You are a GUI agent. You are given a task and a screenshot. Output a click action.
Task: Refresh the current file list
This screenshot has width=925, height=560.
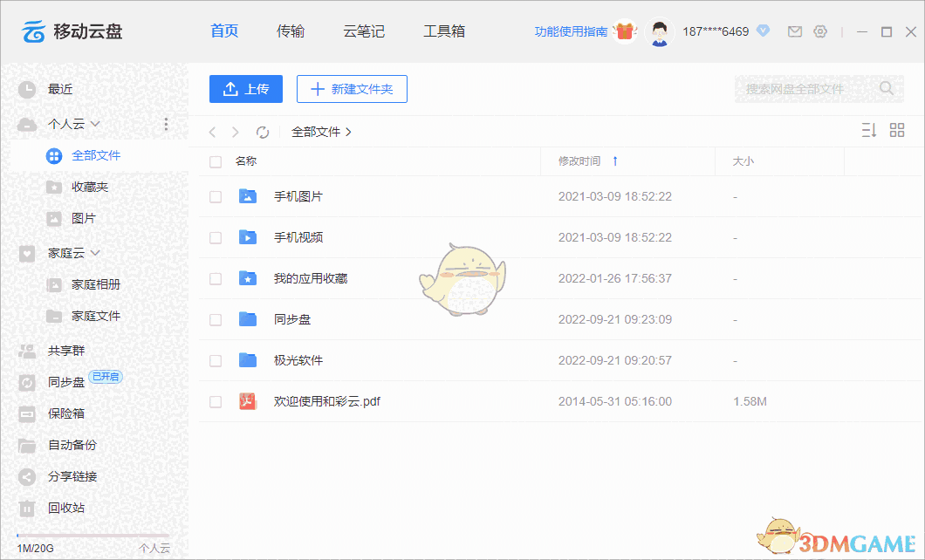(263, 132)
